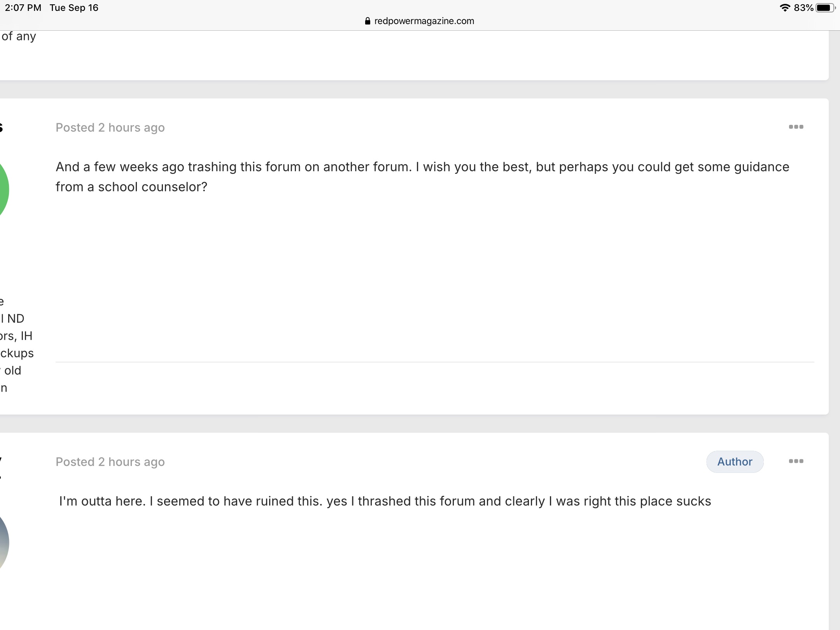Tap the battery icon in the status bar

[825, 8]
